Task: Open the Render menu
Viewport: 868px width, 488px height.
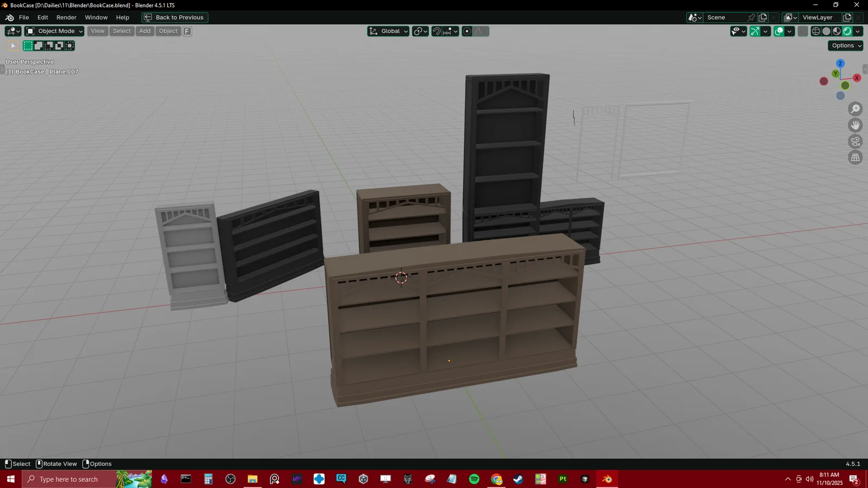Action: [x=66, y=17]
